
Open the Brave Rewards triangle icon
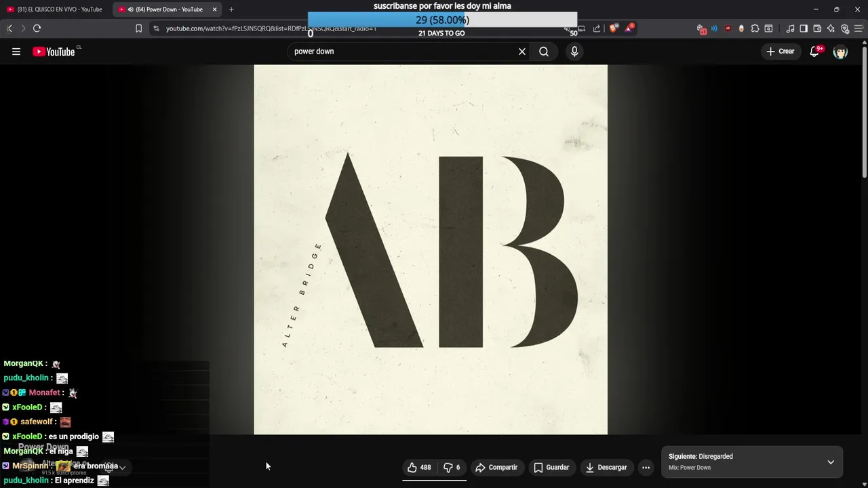[x=629, y=28]
